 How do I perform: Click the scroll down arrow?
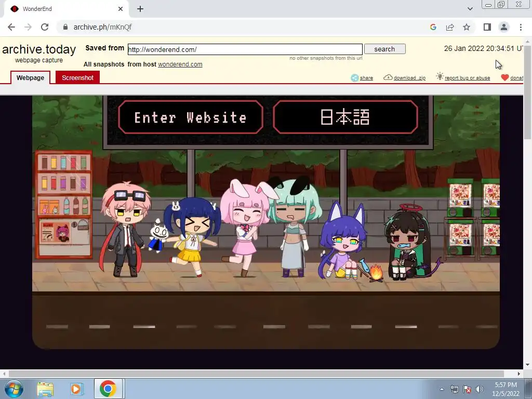pos(527,365)
